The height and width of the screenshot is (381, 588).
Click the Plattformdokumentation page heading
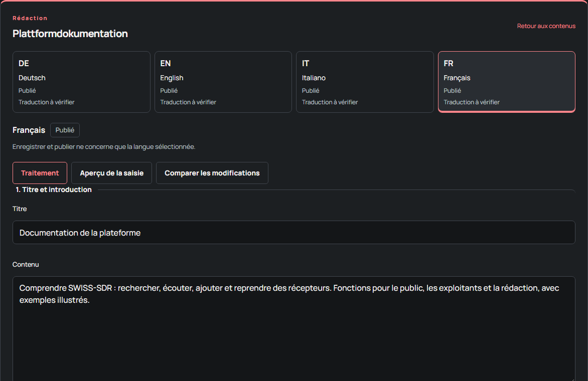click(x=70, y=34)
